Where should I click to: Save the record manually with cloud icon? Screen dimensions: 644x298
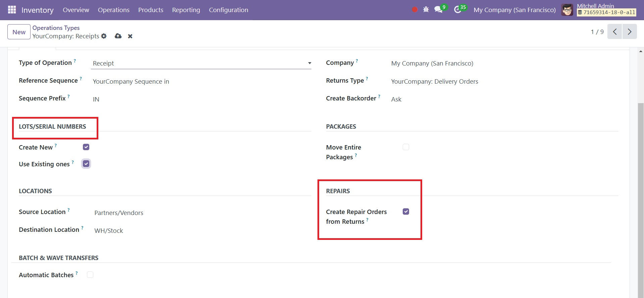[118, 36]
